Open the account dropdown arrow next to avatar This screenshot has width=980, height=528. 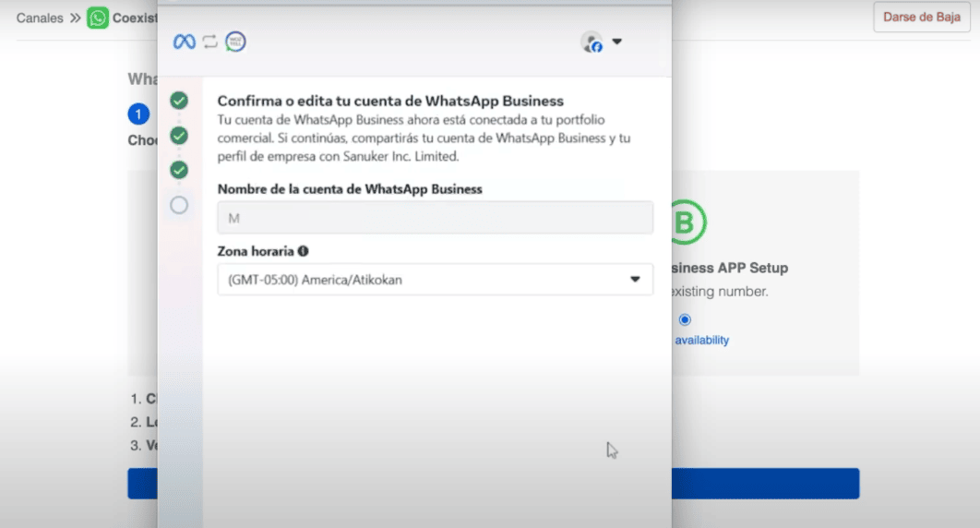(x=616, y=42)
